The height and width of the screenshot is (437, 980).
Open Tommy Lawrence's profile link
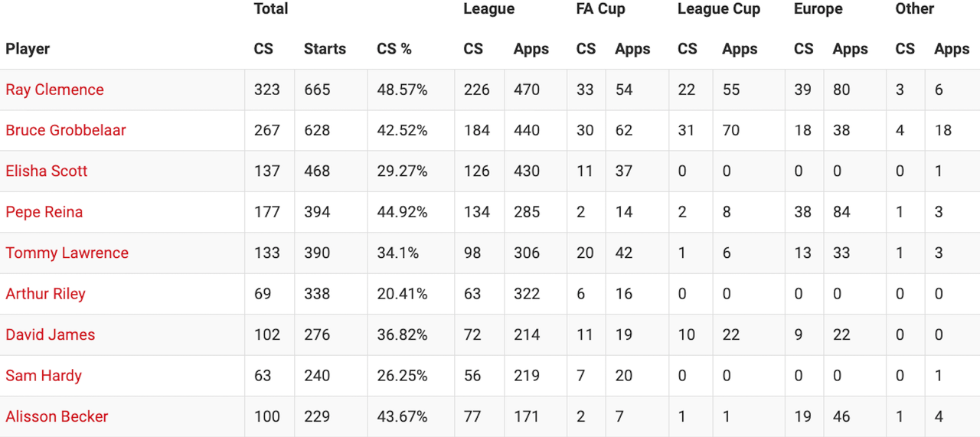pos(67,253)
